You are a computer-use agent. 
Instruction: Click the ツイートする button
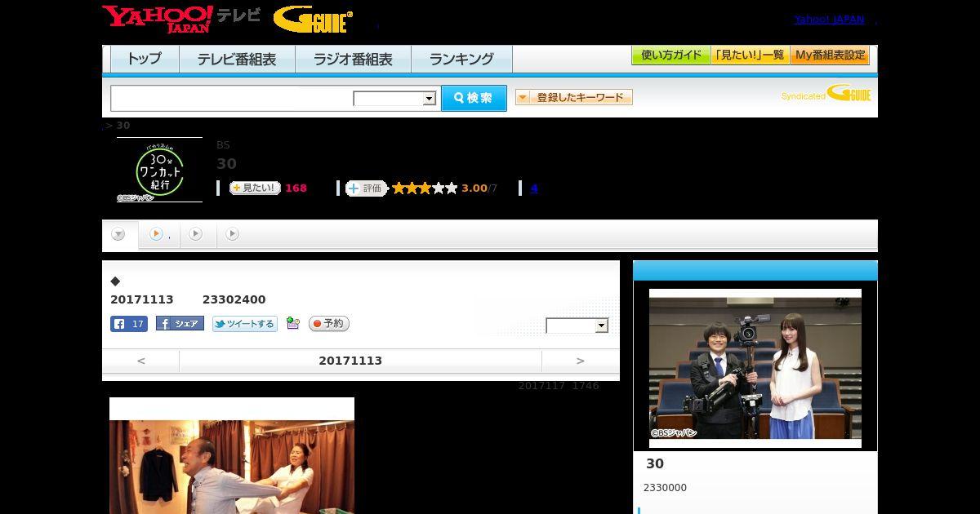[x=245, y=324]
